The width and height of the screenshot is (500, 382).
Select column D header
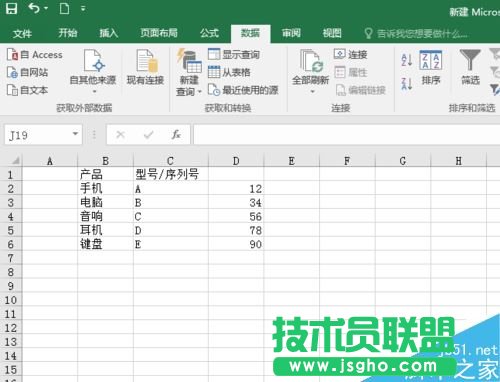pos(236,161)
